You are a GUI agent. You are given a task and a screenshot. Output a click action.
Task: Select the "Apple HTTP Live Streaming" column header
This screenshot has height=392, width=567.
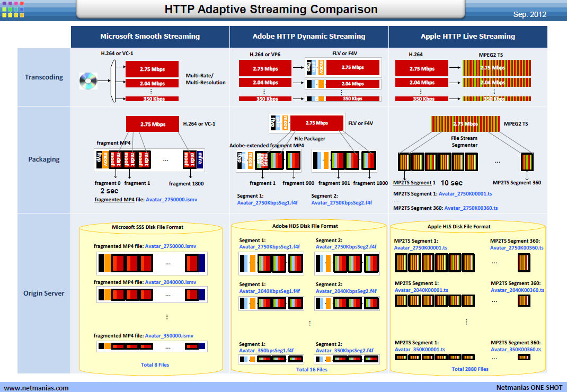pyautogui.click(x=468, y=37)
